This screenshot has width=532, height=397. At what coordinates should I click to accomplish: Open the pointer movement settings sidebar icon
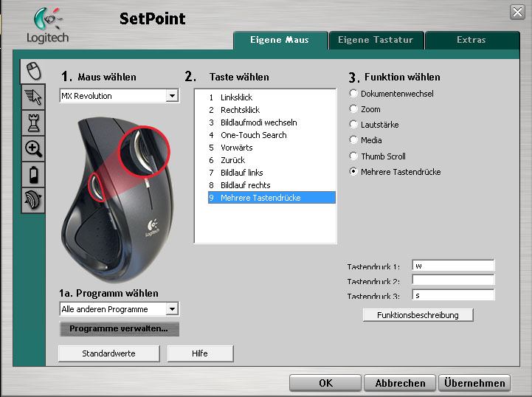[33, 97]
